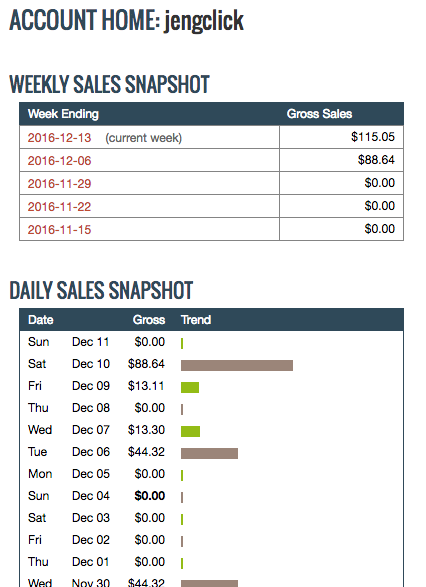This screenshot has width=426, height=587.
Task: Open the 2016-11-22 weekly sales link
Action: coord(59,207)
